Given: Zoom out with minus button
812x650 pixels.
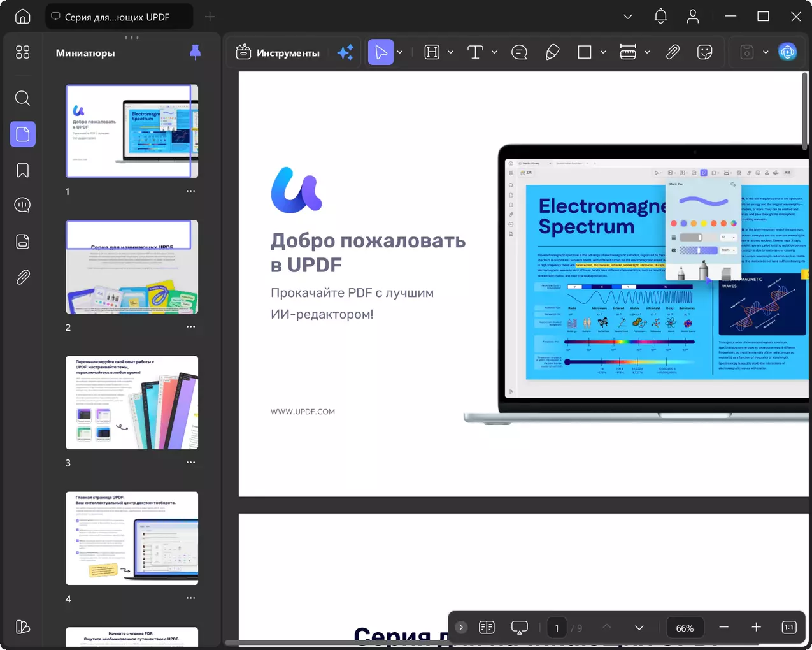Looking at the screenshot, I should tap(723, 628).
